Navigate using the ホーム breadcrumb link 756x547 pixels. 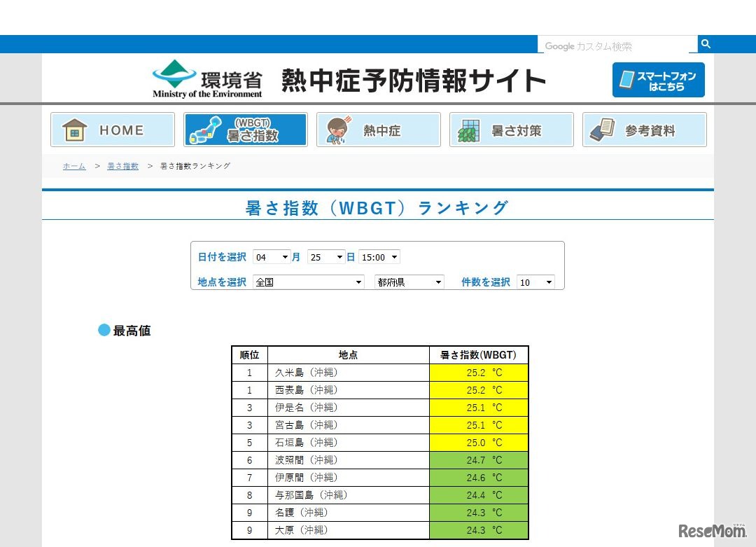(x=74, y=166)
